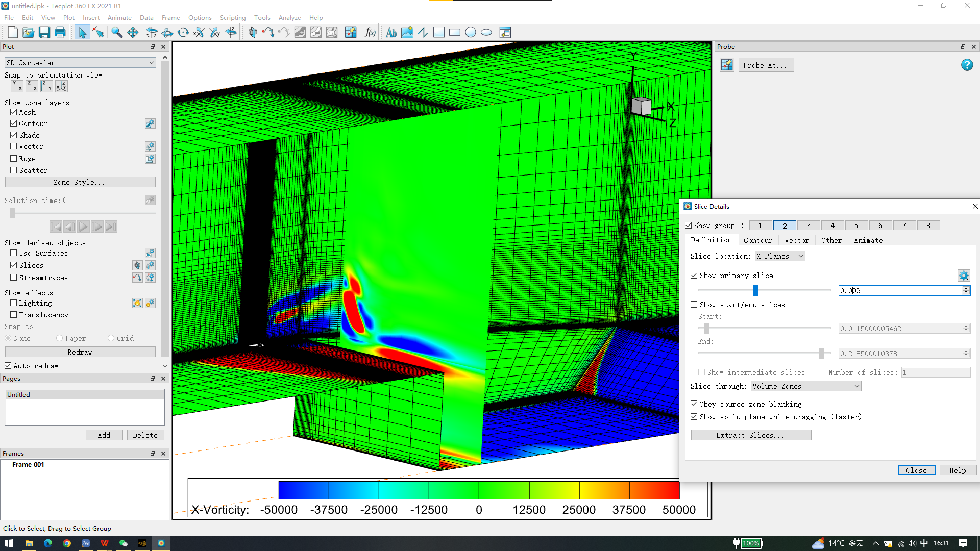
Task: Toggle Show start/end slices checkbox
Action: coord(694,305)
